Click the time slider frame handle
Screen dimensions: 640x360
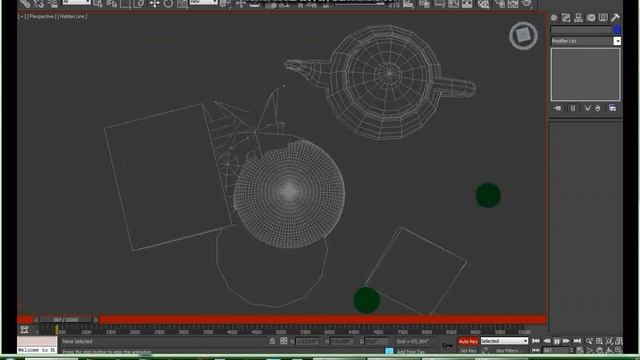pyautogui.click(x=65, y=320)
